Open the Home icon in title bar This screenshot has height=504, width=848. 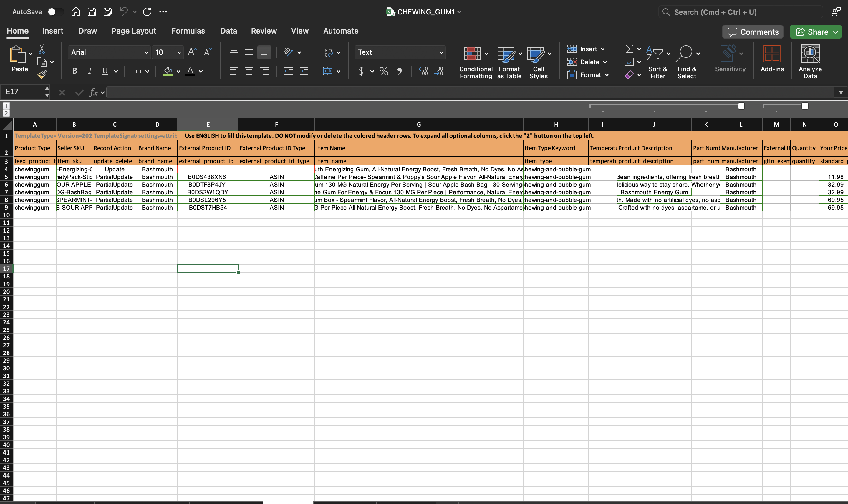(76, 12)
